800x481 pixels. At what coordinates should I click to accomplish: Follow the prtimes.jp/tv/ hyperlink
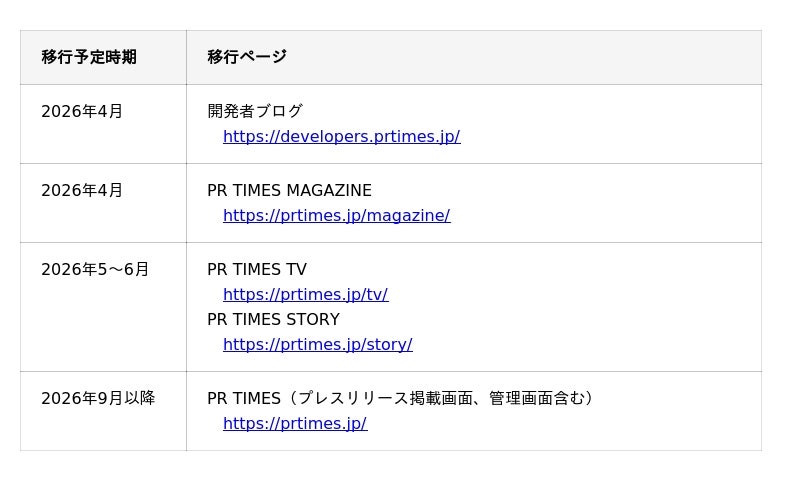(x=305, y=295)
